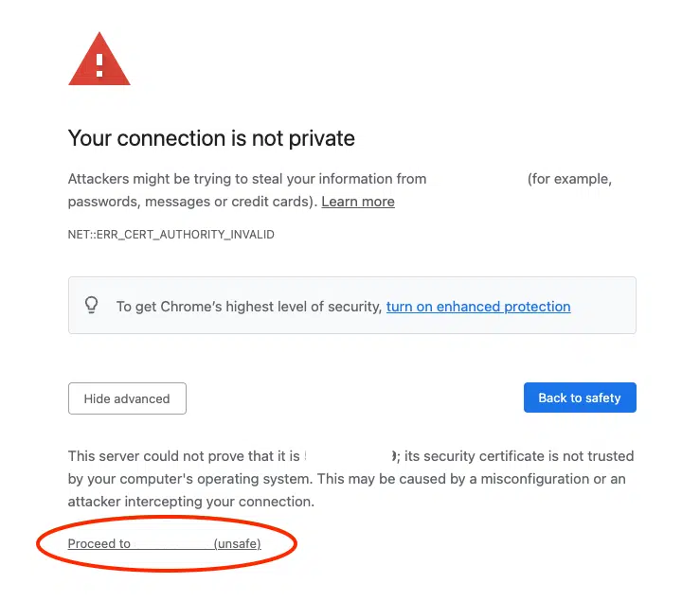Click the attacker intercepting your connection text
This screenshot has width=700, height=601.
pyautogui.click(x=191, y=502)
